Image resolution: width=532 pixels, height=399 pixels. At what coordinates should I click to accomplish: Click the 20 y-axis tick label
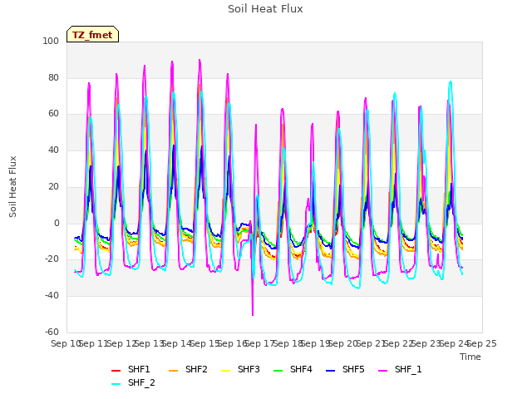[x=53, y=186]
